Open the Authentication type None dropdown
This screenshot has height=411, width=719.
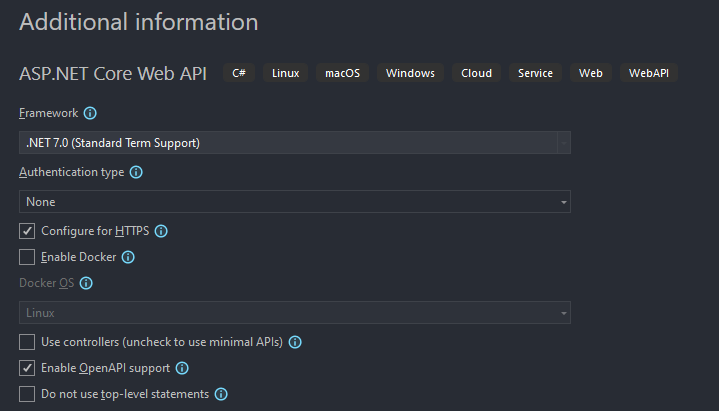click(295, 202)
